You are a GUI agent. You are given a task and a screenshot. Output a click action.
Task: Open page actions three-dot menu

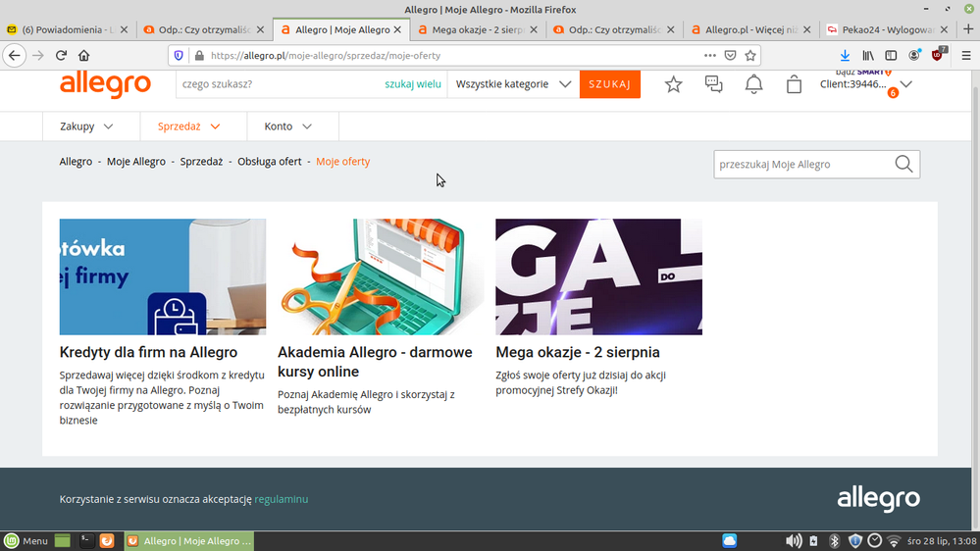710,56
